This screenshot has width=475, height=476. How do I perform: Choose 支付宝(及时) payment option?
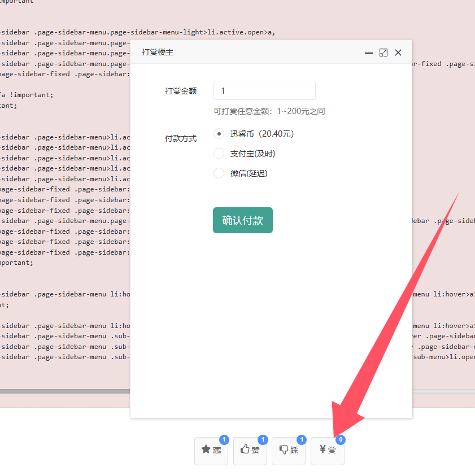click(219, 154)
